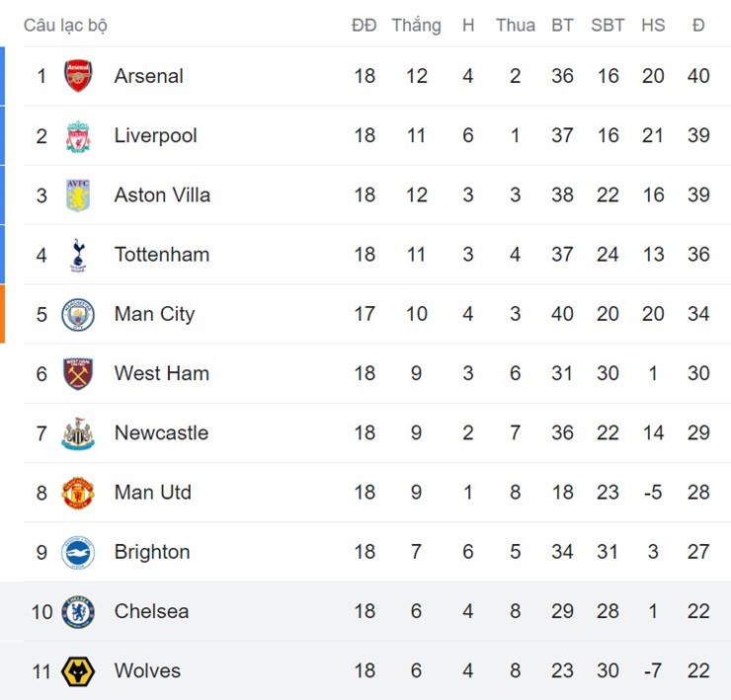The image size is (731, 700).
Task: Click the Man Utd club crest
Action: (x=78, y=493)
